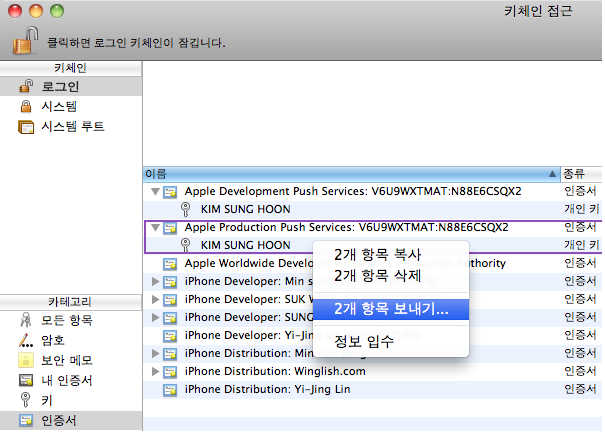The width and height of the screenshot is (605, 432).
Task: Click the sort direction arrow in 이름 header
Action: coord(553,174)
